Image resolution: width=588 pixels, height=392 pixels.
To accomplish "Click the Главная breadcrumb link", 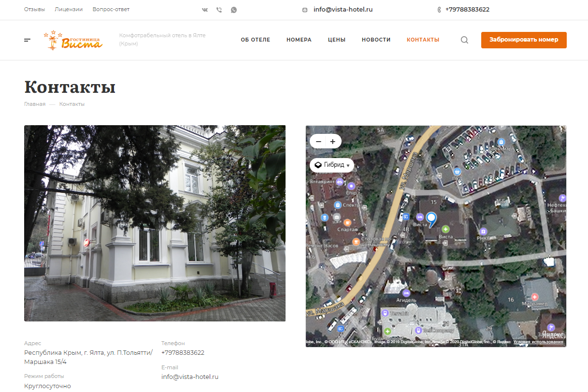I will coord(35,104).
